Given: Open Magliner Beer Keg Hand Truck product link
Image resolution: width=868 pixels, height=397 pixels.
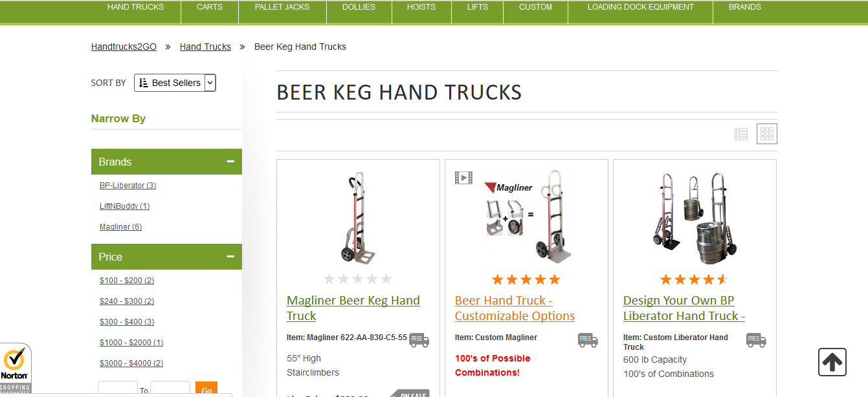Looking at the screenshot, I should tap(353, 308).
